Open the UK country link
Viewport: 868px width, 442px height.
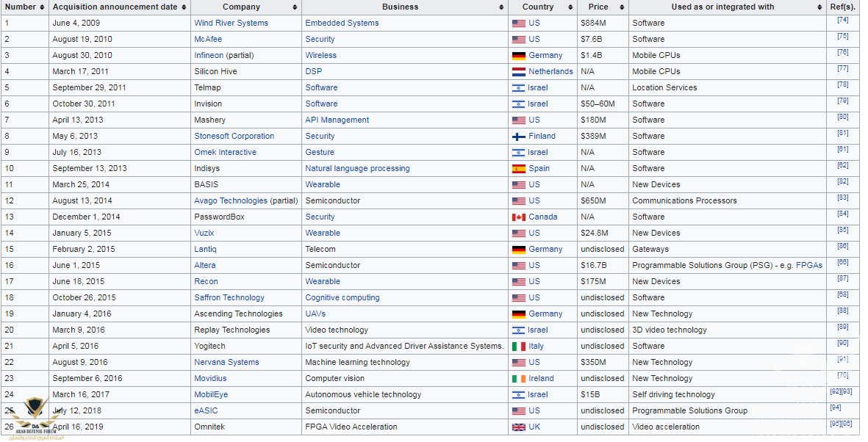[535, 427]
